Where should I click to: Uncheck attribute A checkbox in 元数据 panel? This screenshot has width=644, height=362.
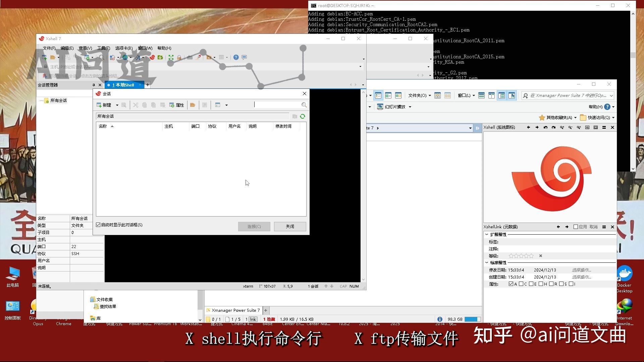pyautogui.click(x=511, y=284)
